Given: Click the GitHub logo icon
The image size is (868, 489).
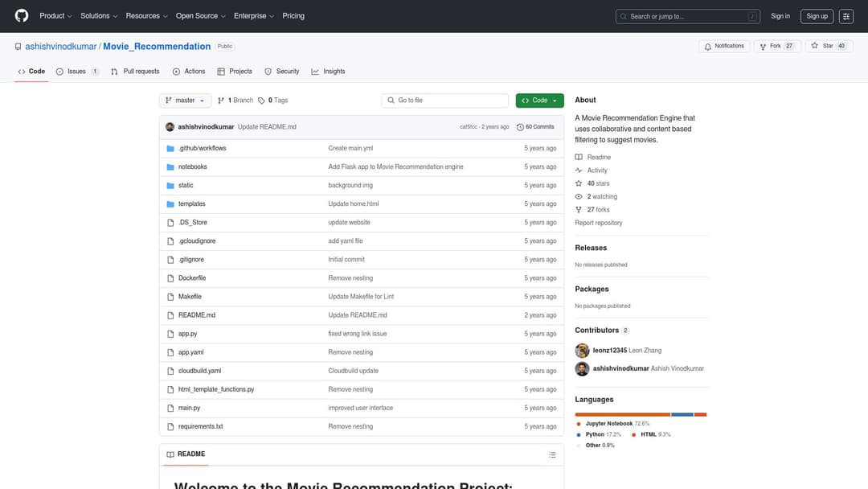Looking at the screenshot, I should tap(22, 15).
